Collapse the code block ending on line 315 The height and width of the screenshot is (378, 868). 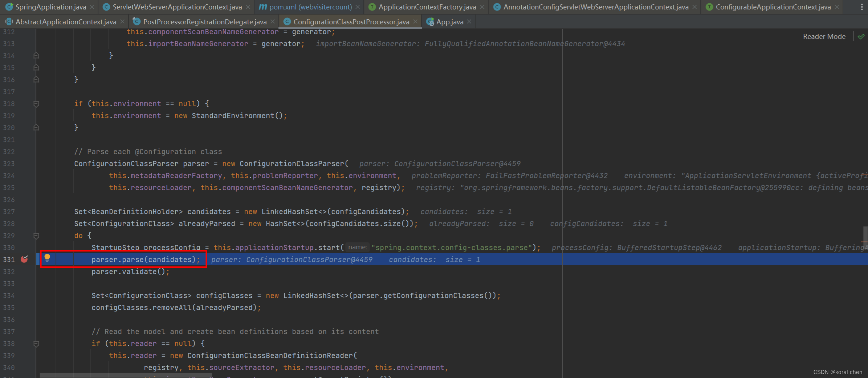tap(36, 68)
